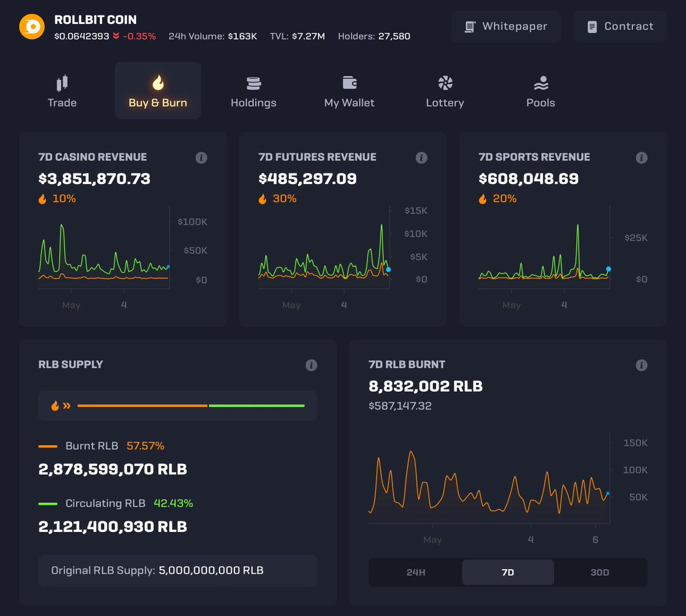Click the Pools swimmer icon
686x616 pixels.
[540, 82]
